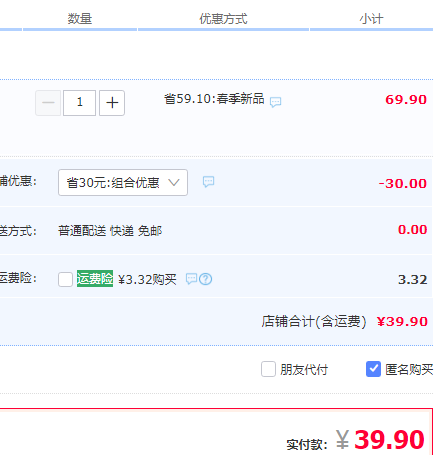Click the comment icon next to 组合优惠 dropdown

coord(209,182)
